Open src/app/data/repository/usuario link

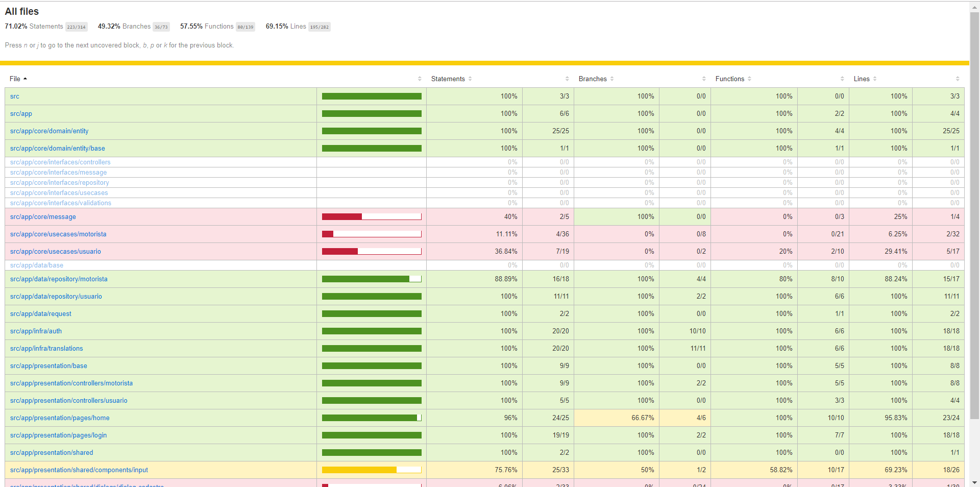click(56, 296)
